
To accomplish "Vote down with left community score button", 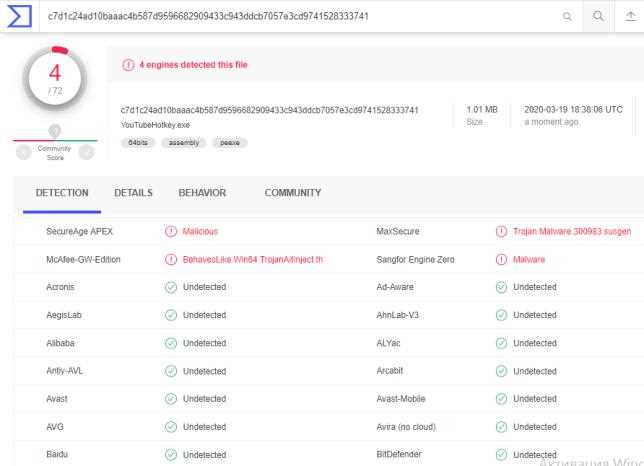I will point(24,152).
